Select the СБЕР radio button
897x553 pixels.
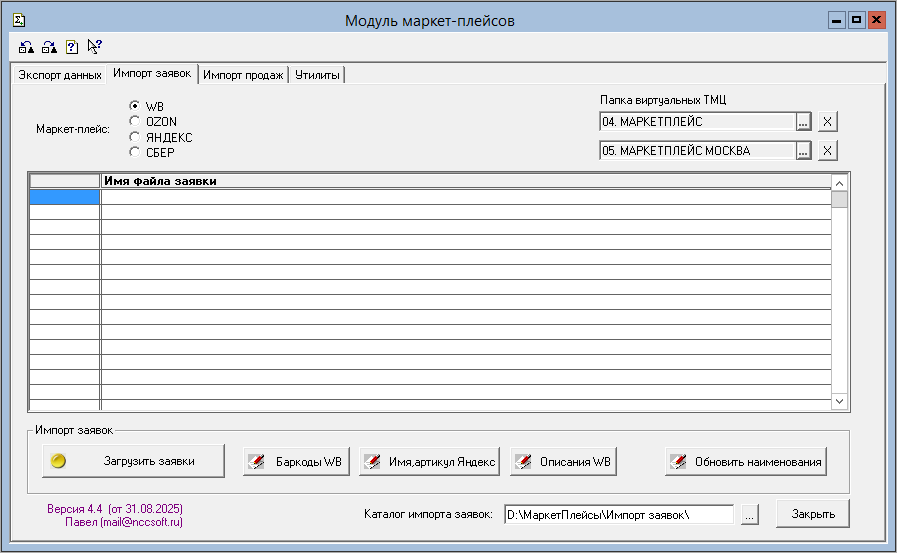coord(135,152)
